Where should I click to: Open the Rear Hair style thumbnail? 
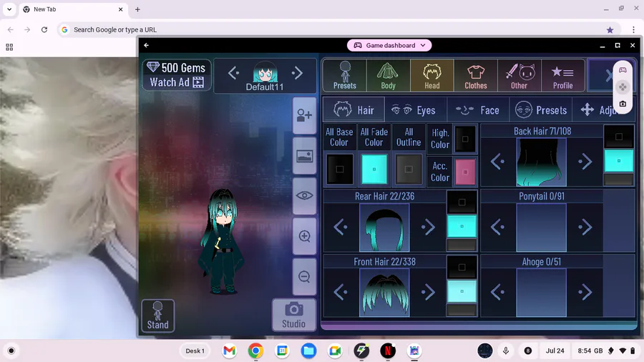coord(384,228)
